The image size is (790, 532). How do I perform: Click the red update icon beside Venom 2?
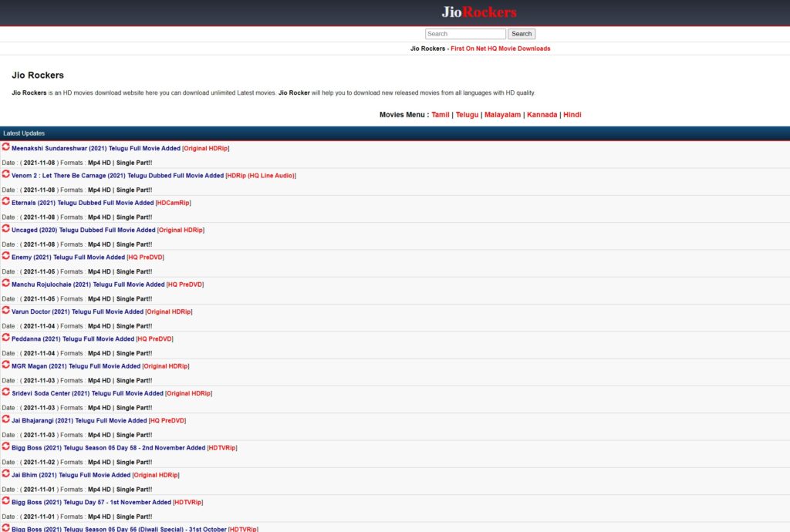[x=5, y=173]
